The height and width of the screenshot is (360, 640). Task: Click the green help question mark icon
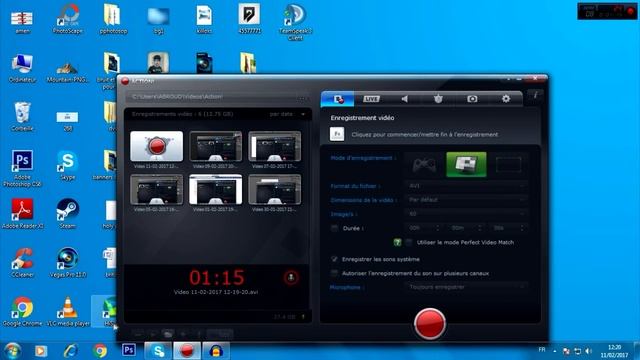397,242
